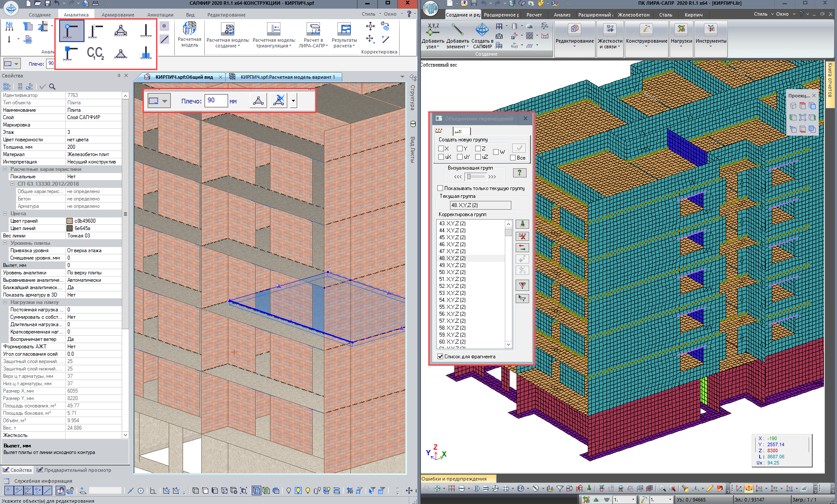Uncheck Список для фрагмента checkbox
The height and width of the screenshot is (504, 837).
440,357
